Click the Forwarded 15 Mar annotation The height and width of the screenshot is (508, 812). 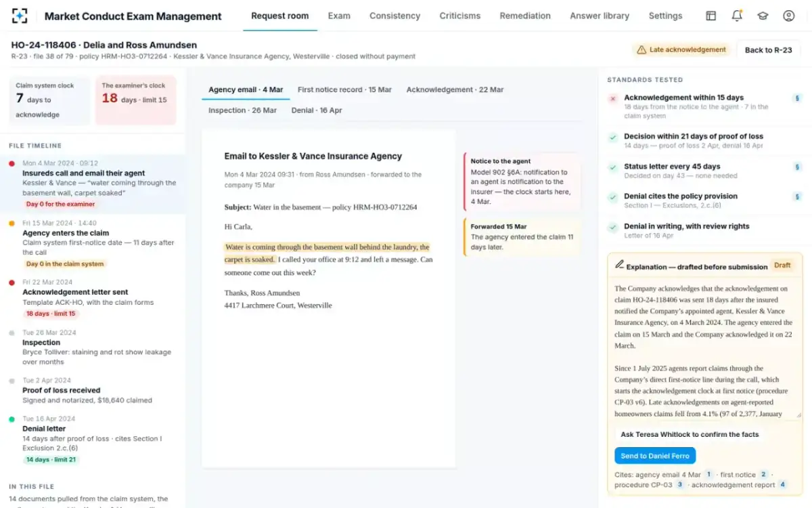click(522, 237)
